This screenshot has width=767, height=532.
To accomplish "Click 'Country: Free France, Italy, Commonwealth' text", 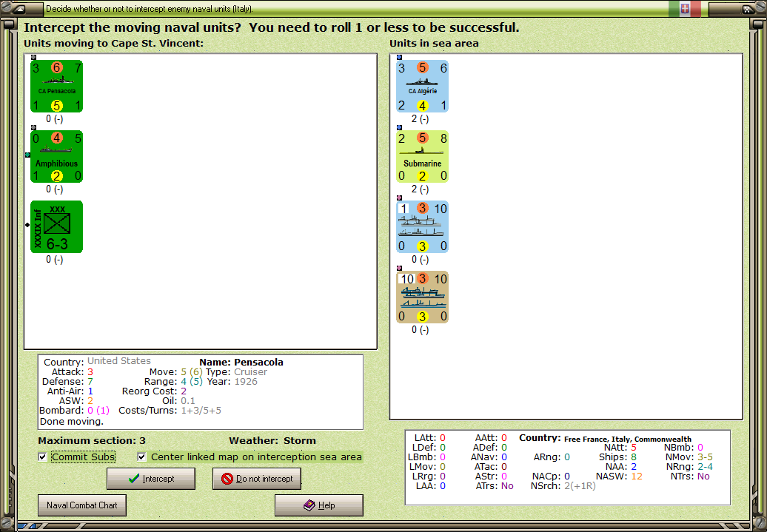I will 605,438.
